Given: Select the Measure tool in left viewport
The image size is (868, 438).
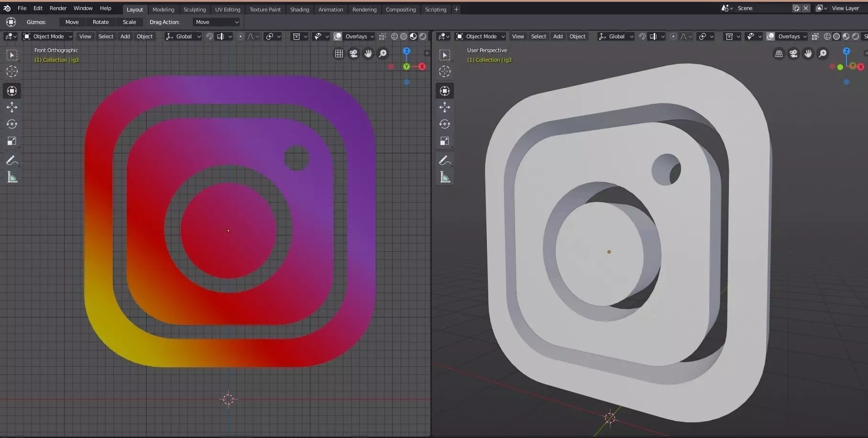Looking at the screenshot, I should 12,178.
